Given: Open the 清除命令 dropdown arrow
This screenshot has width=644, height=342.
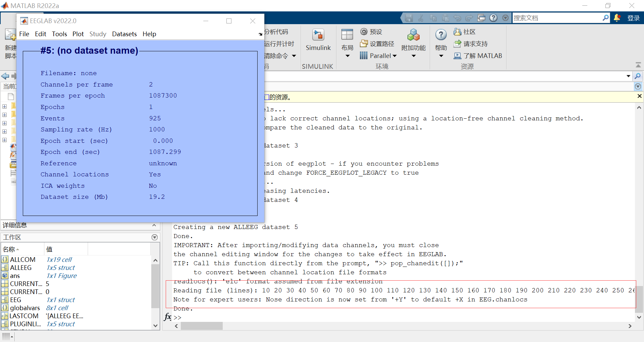Looking at the screenshot, I should (x=294, y=56).
